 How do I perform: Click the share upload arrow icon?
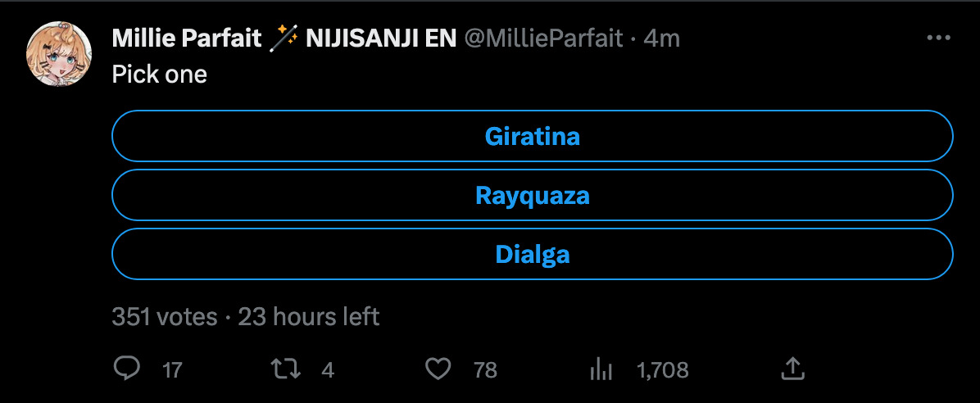click(792, 369)
